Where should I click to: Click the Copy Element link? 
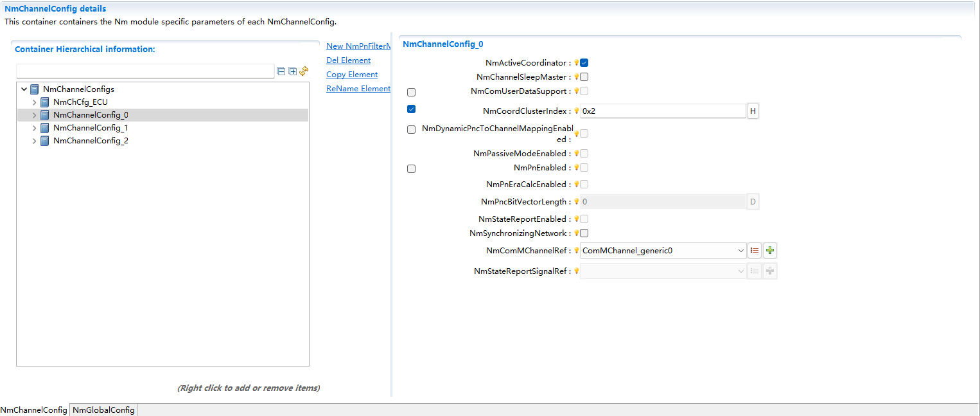tap(352, 75)
